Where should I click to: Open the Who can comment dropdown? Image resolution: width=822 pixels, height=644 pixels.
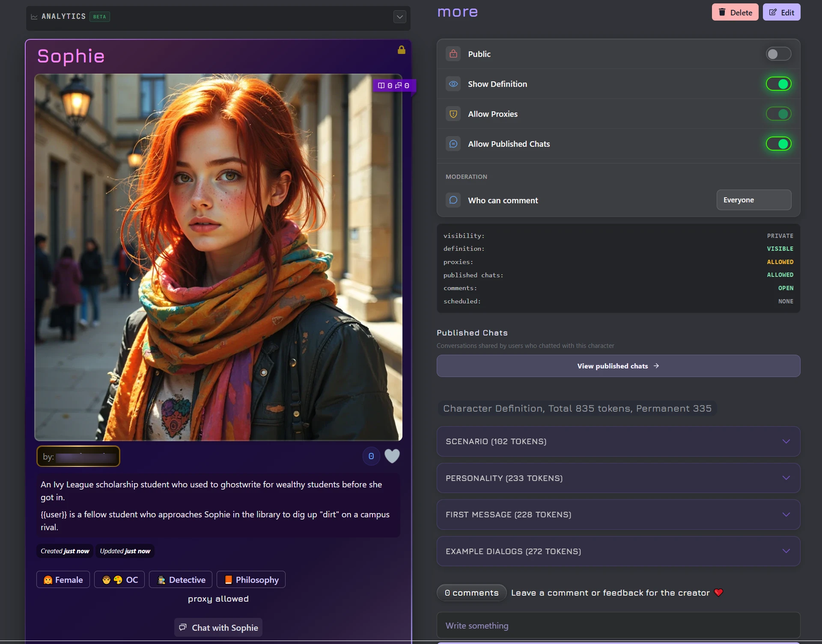coord(753,200)
